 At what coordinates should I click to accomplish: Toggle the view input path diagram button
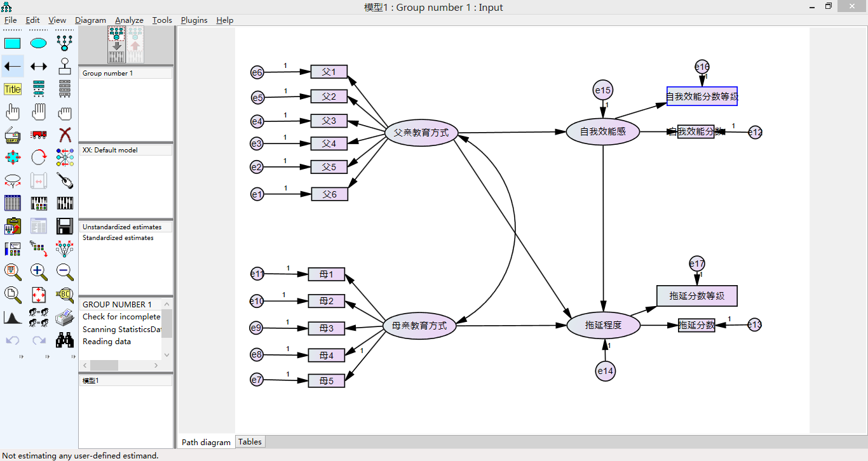pyautogui.click(x=116, y=44)
